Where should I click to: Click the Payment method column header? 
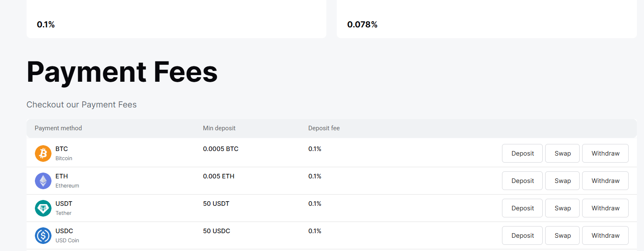(x=58, y=128)
